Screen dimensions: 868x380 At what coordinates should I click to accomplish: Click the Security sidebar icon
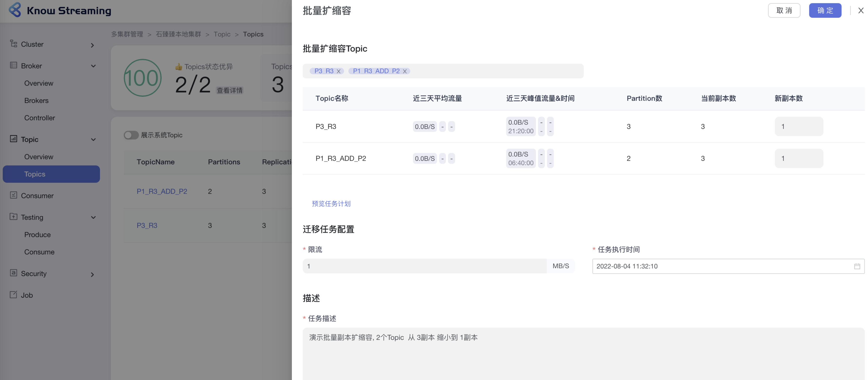pyautogui.click(x=13, y=274)
